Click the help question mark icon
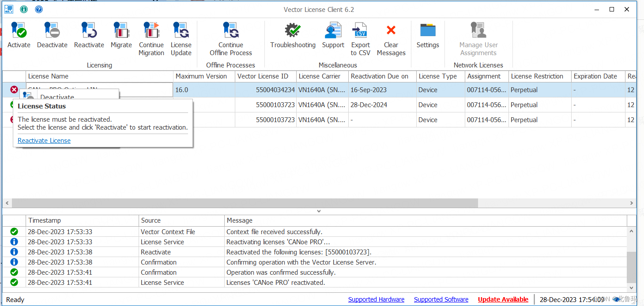This screenshot has height=306, width=644. pos(38,9)
